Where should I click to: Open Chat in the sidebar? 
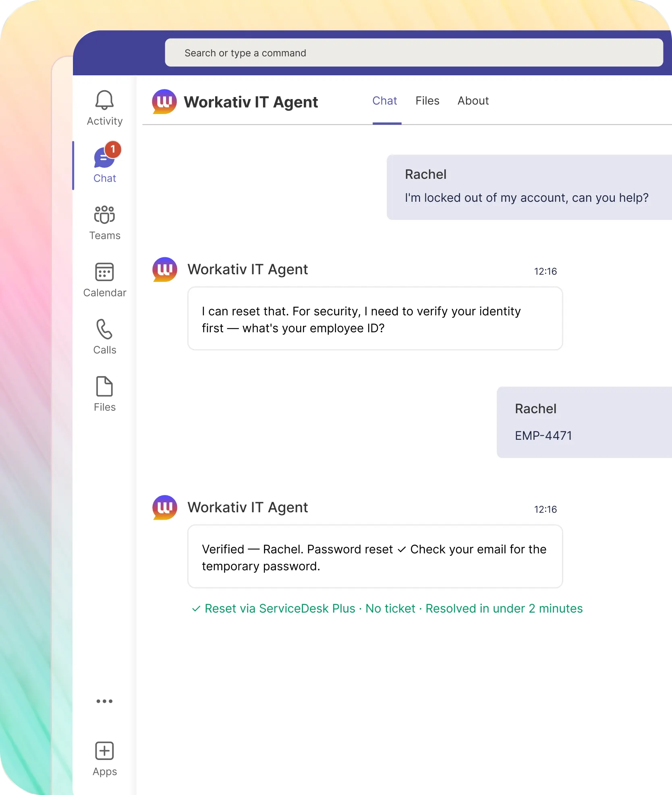[x=104, y=165]
